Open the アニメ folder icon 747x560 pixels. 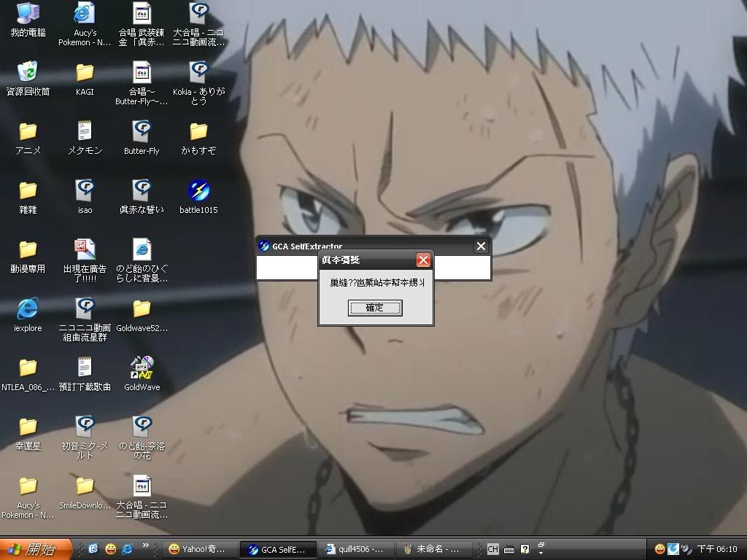pyautogui.click(x=28, y=138)
